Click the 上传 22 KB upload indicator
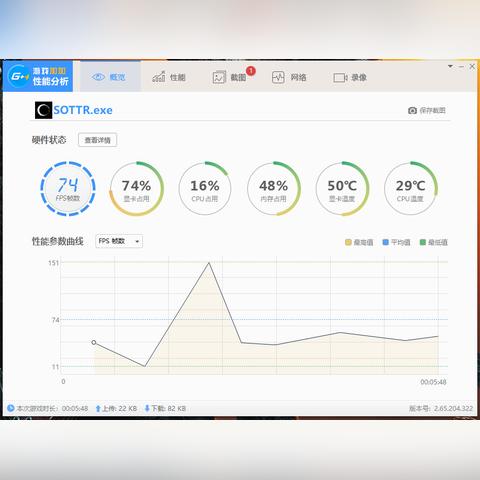 click(x=116, y=408)
